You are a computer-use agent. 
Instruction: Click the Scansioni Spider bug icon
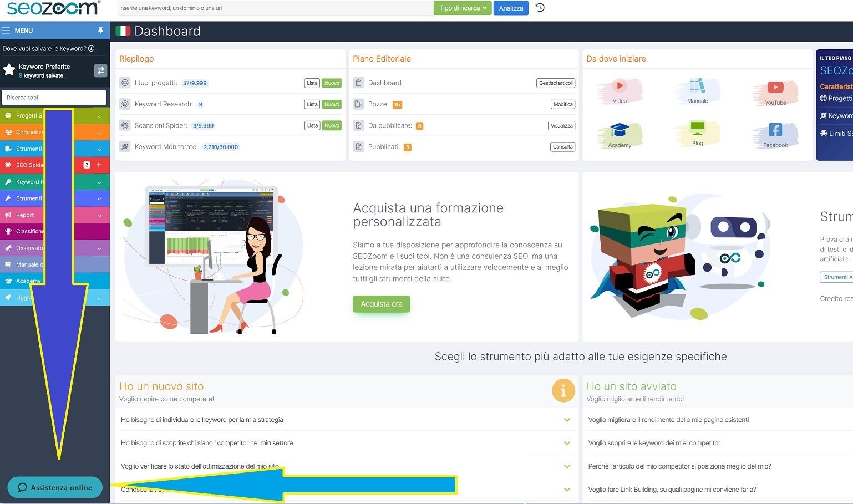tap(125, 125)
